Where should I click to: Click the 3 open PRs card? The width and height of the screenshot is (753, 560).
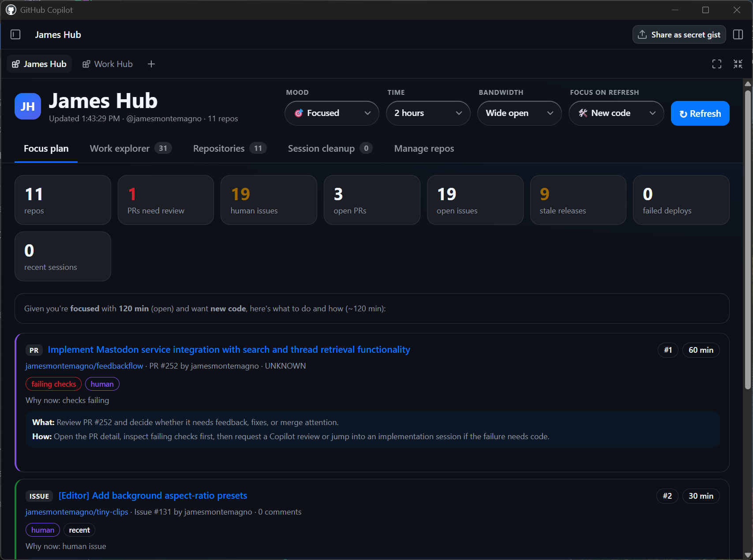click(x=372, y=200)
